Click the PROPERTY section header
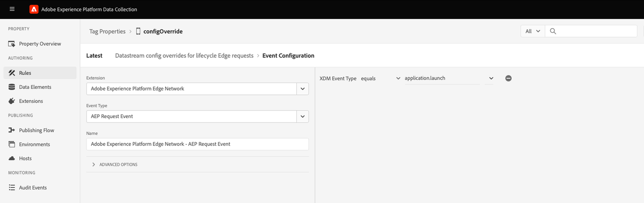 pyautogui.click(x=19, y=29)
